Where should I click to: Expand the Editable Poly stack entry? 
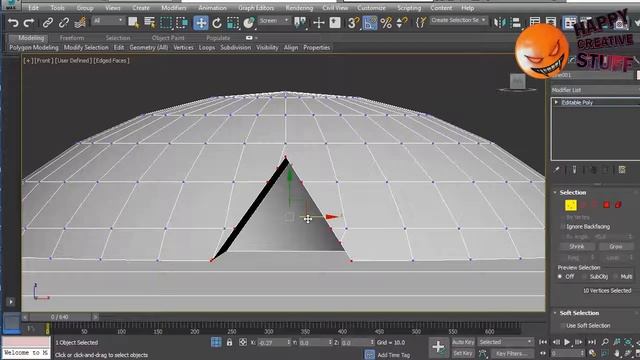point(556,102)
